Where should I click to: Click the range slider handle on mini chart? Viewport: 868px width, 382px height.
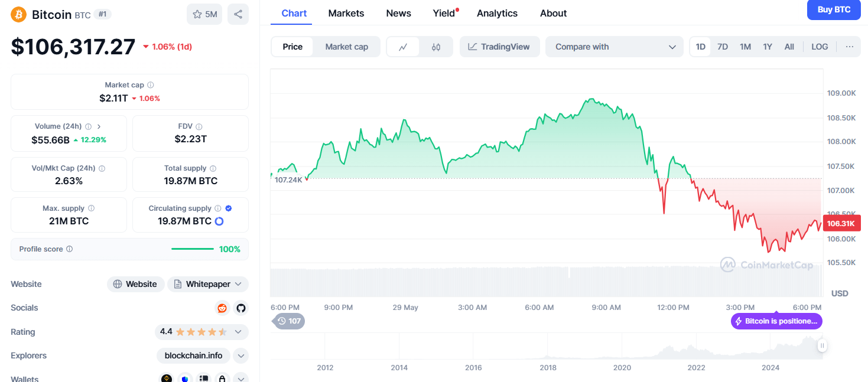[x=822, y=345]
